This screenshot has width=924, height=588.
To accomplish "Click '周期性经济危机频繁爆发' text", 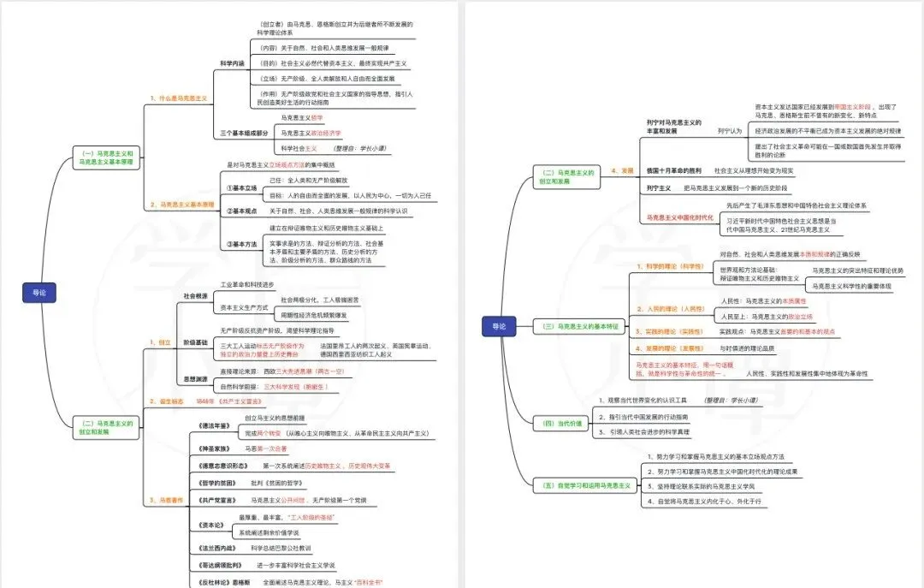I will coord(313,316).
